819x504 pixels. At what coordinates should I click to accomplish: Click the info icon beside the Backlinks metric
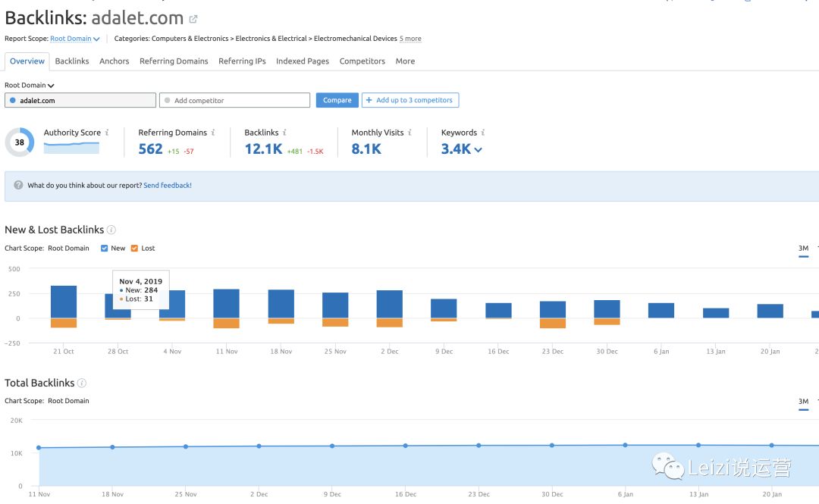click(x=284, y=133)
